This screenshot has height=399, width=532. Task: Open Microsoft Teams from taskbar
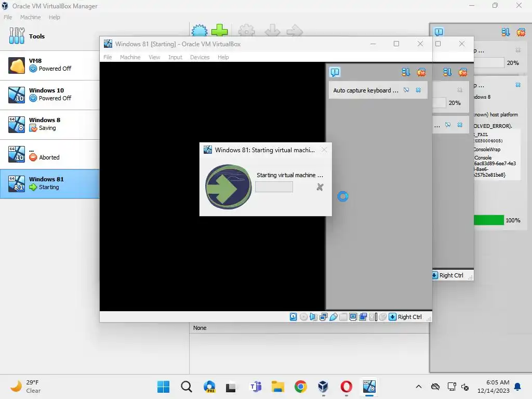tap(255, 387)
